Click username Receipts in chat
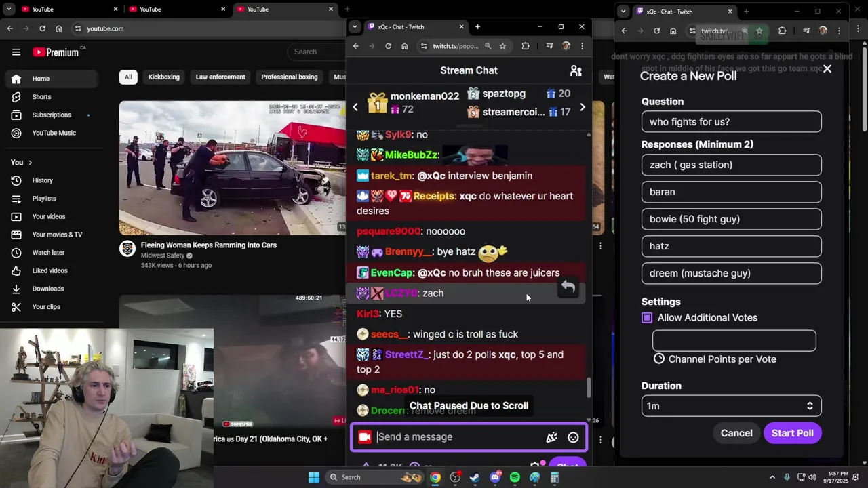868x488 pixels. [433, 196]
